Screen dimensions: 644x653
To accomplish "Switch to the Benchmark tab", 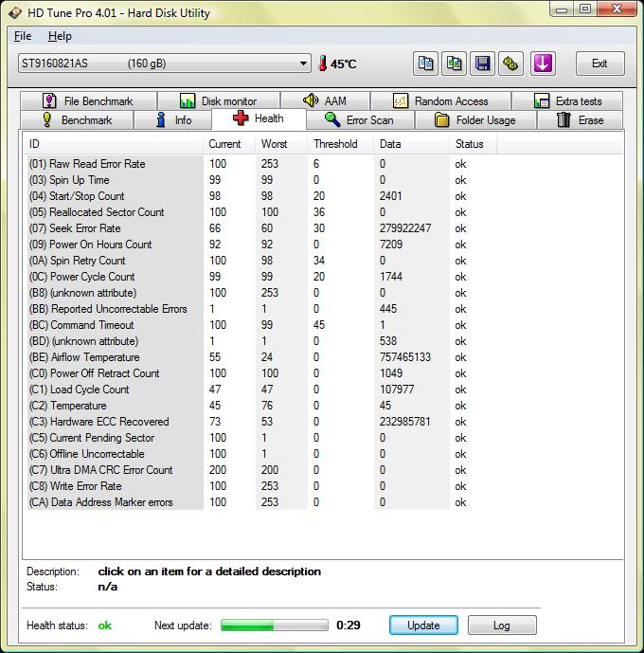I will (x=77, y=120).
